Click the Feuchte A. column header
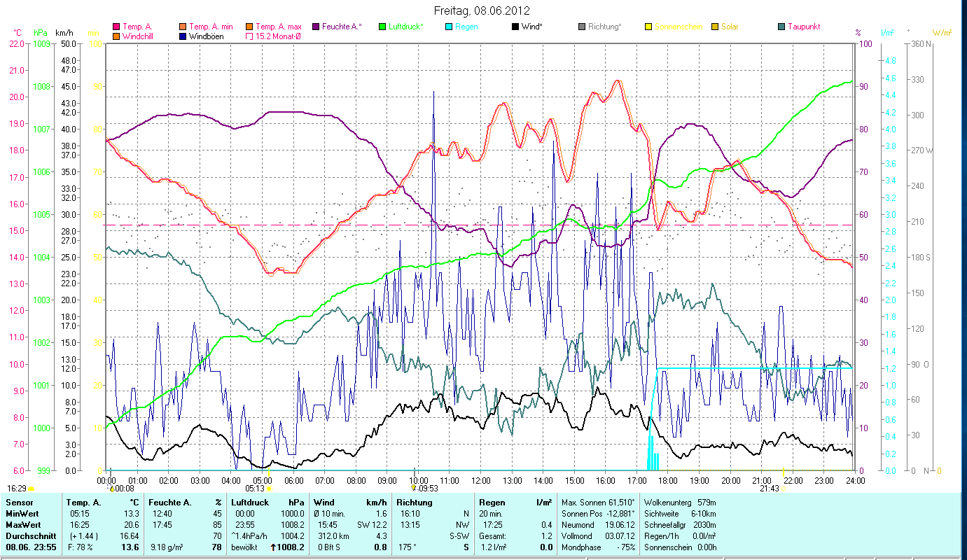 (x=169, y=503)
